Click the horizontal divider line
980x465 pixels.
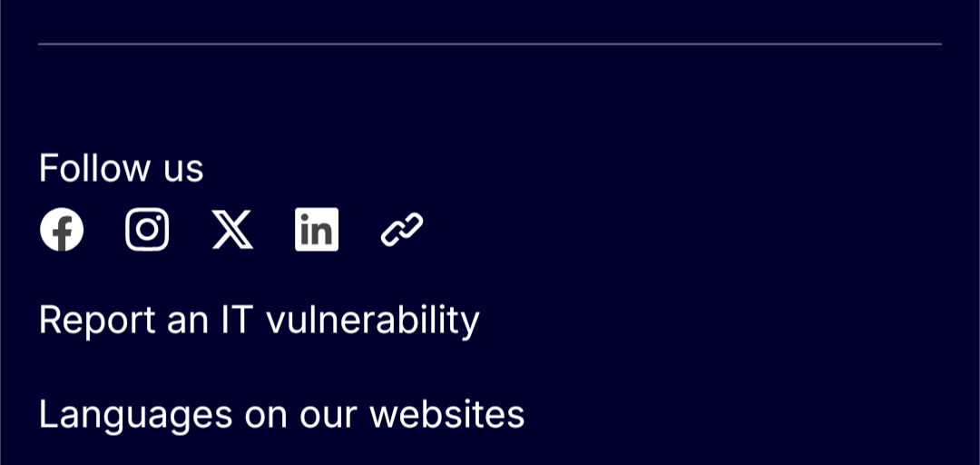[x=490, y=44]
